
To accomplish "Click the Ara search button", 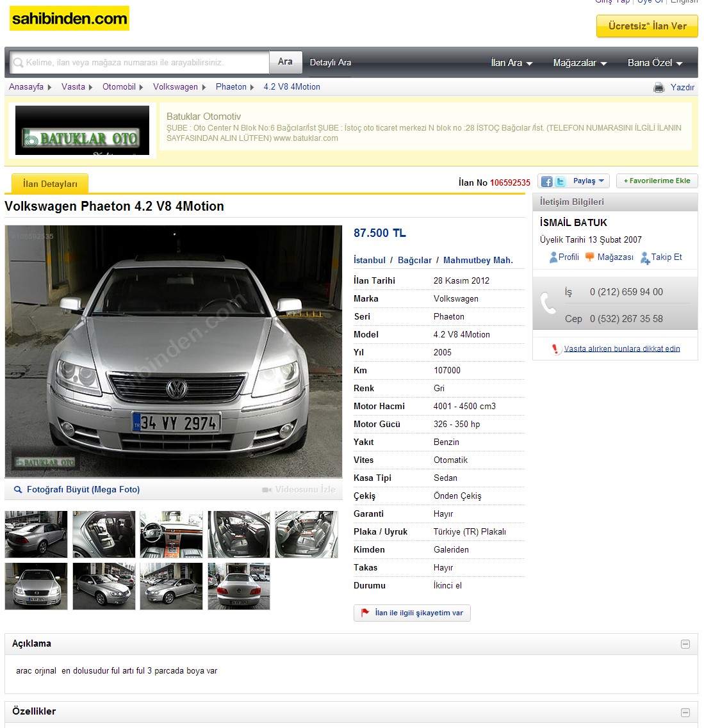I will [286, 61].
